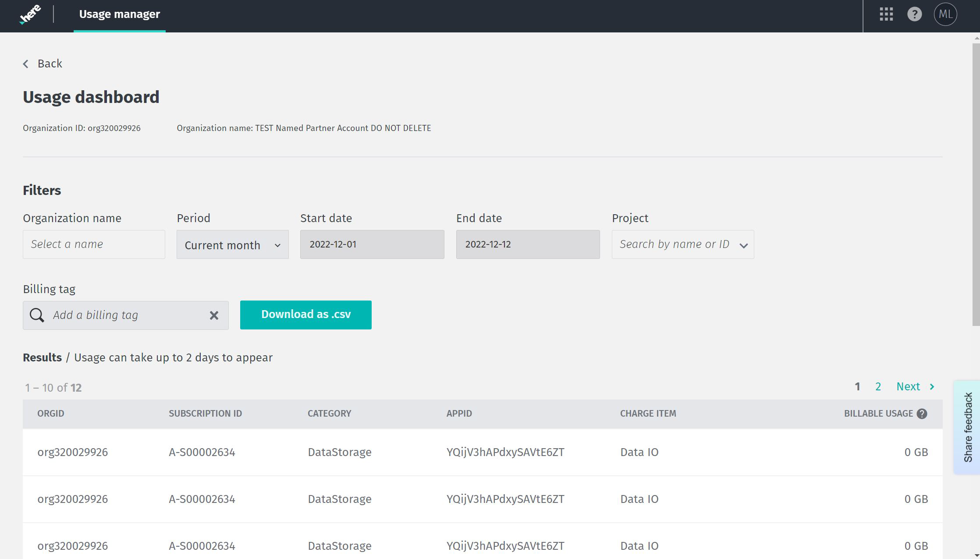Go to results page 2
980x559 pixels.
coord(878,387)
